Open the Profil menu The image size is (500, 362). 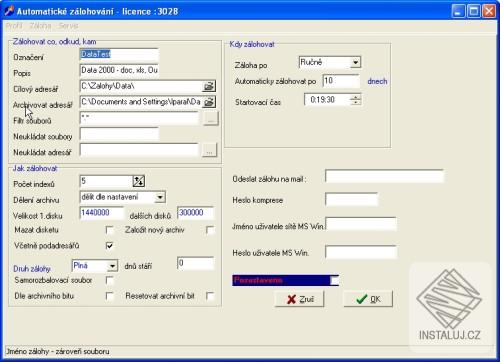(x=14, y=26)
